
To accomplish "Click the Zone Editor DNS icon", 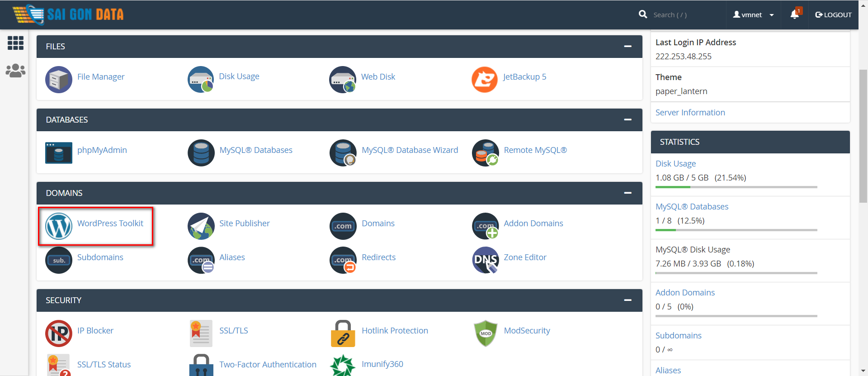I will tap(485, 260).
